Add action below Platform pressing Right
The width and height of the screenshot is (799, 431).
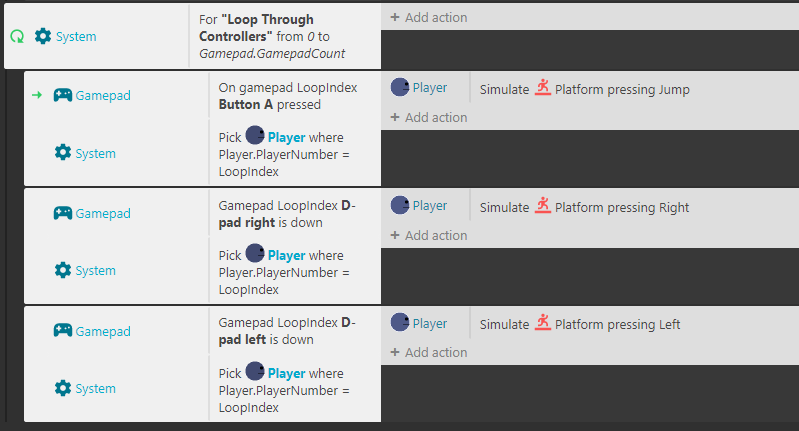pyautogui.click(x=429, y=235)
